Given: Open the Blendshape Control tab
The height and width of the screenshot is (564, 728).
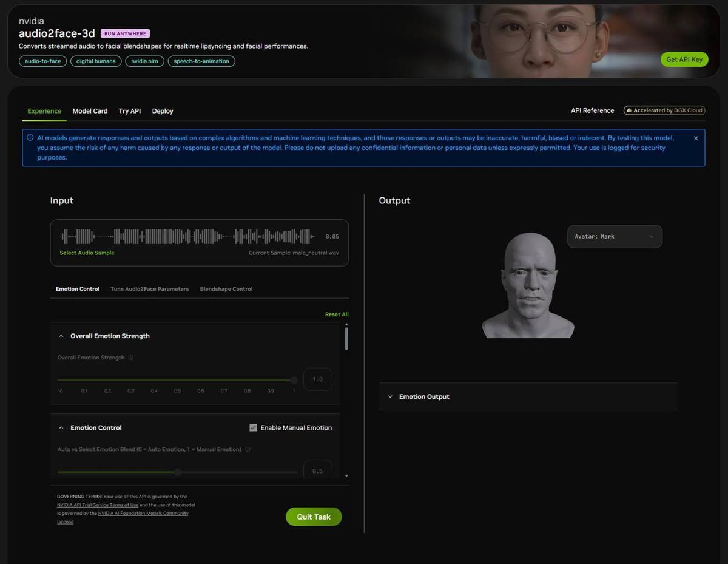Looking at the screenshot, I should pos(226,289).
